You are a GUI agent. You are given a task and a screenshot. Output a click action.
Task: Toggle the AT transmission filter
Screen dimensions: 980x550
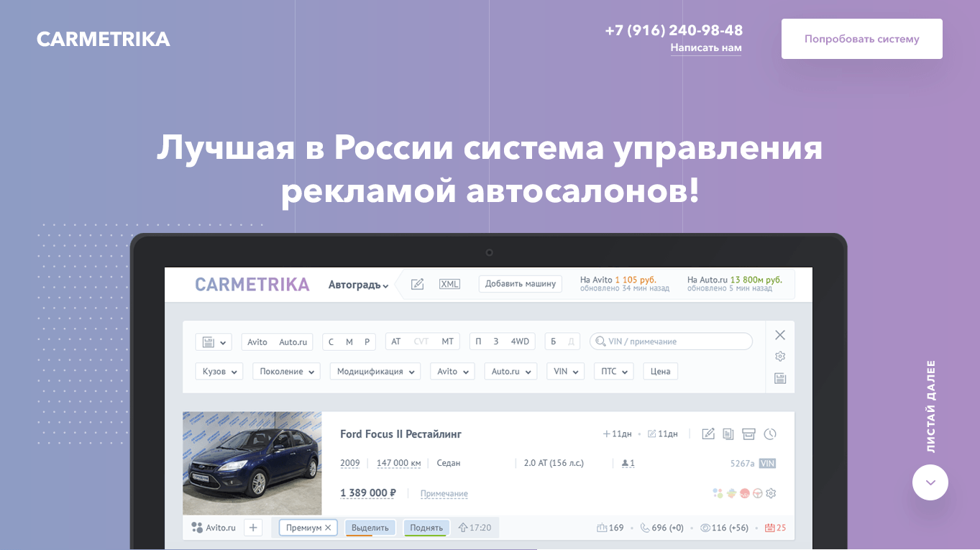coord(396,342)
